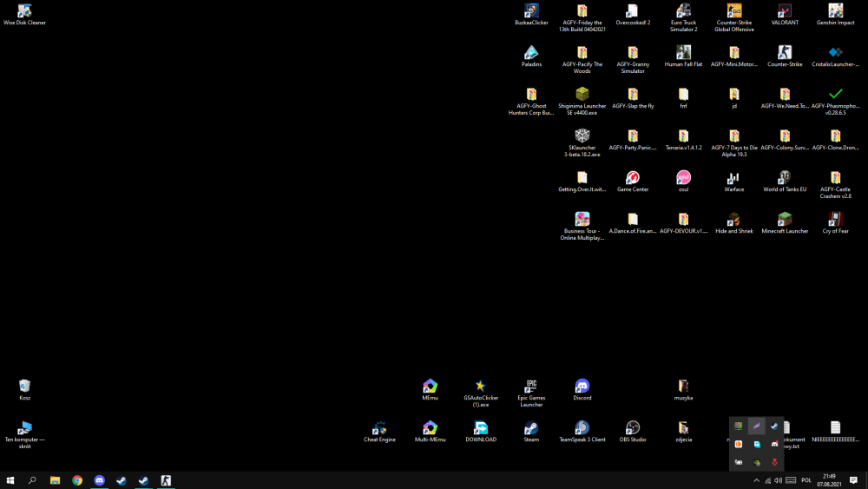The width and height of the screenshot is (868, 489).
Task: Open Euro Truck Simulator 2 shortcut
Action: 684,17
